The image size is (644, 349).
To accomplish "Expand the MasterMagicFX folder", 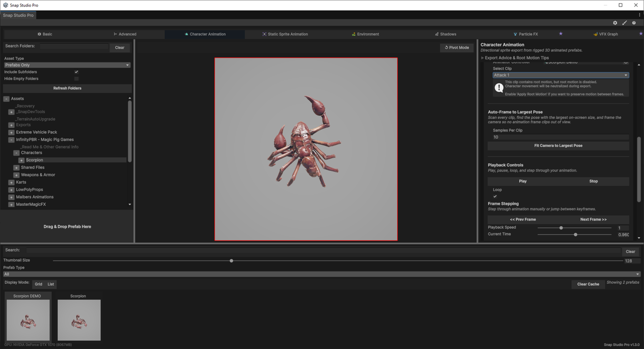I will [x=11, y=205].
